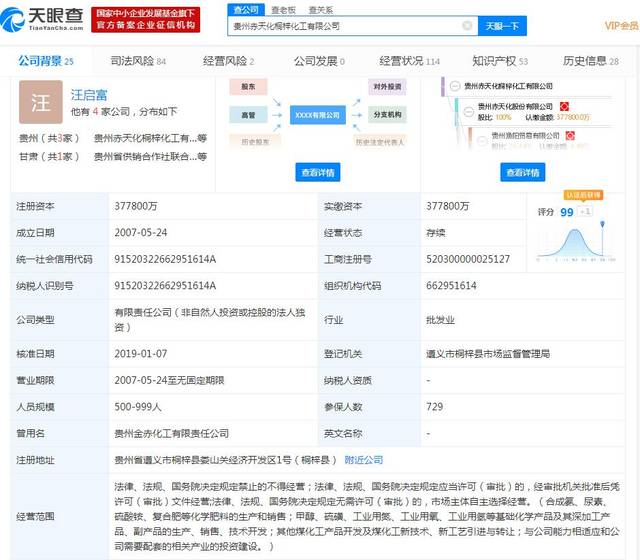The width and height of the screenshot is (640, 560).
Task: Click the 贵州赤天化桐梓化工有...等 company entry
Action: 150,138
